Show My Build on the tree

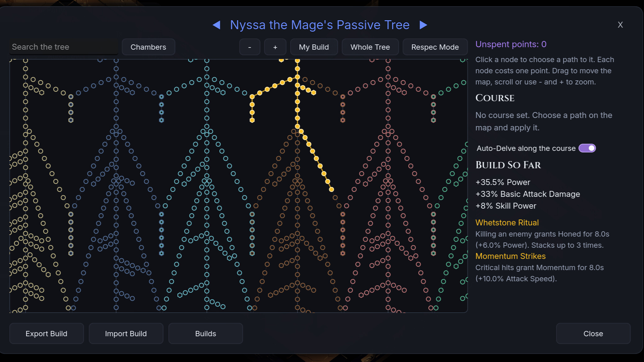(x=314, y=47)
